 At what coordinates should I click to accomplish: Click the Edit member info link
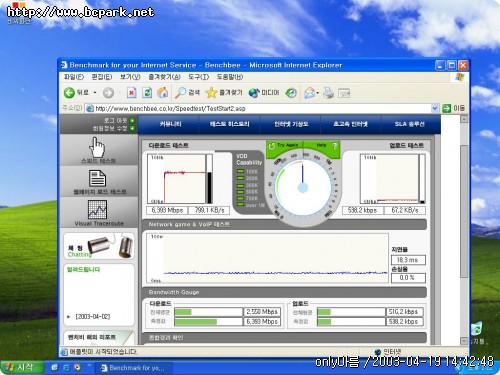110,128
